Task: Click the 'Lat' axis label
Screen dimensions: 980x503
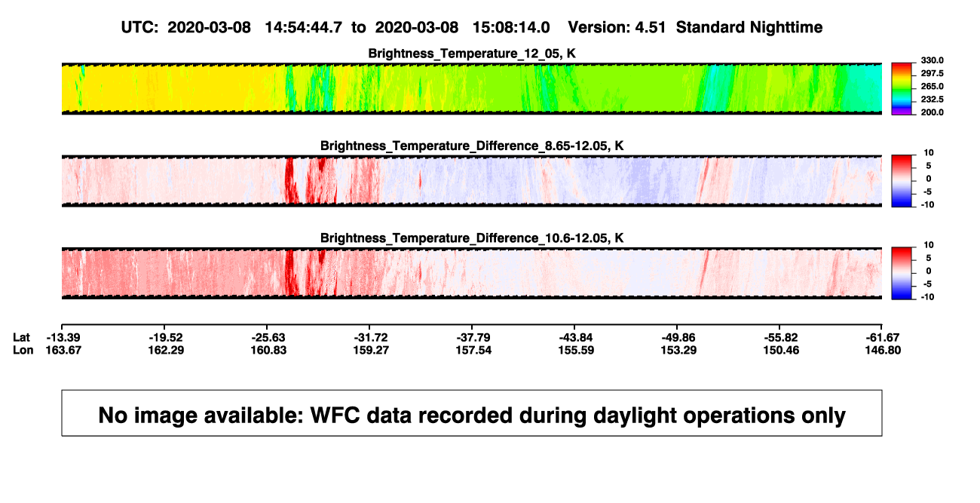Action: click(x=21, y=337)
